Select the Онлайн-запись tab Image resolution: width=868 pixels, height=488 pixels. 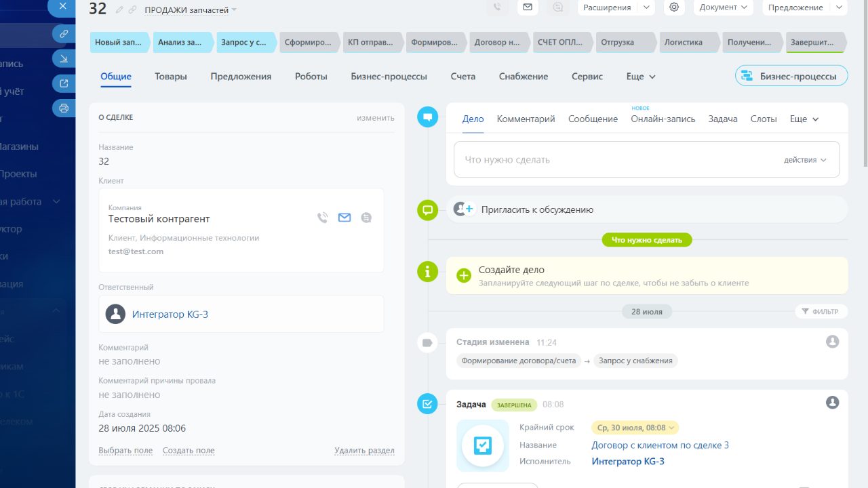[x=663, y=119]
